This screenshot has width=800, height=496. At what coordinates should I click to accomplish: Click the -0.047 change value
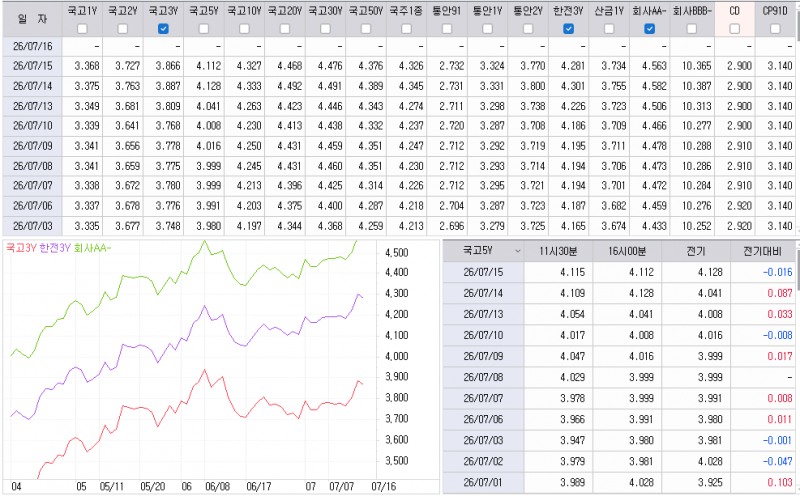click(778, 461)
